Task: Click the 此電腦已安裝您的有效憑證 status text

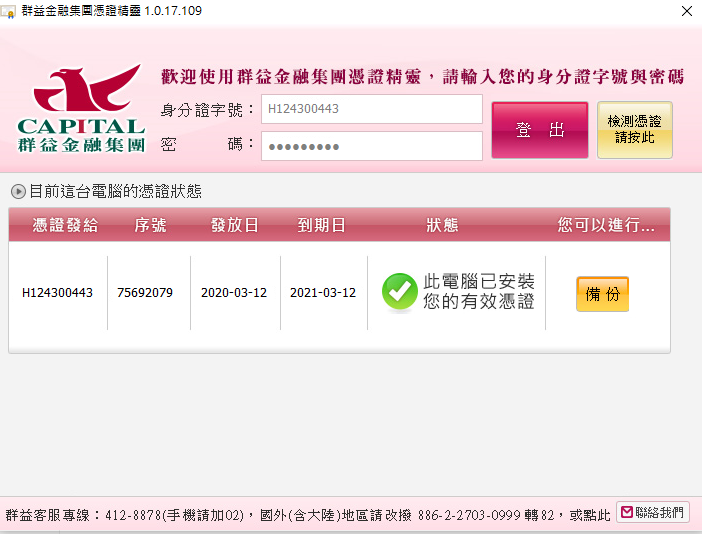Action: pos(479,291)
